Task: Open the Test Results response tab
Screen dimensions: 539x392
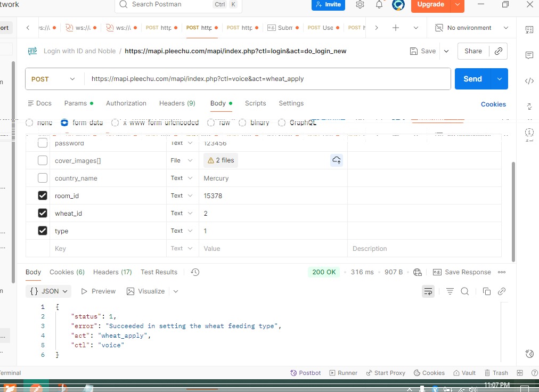Action: 159,272
